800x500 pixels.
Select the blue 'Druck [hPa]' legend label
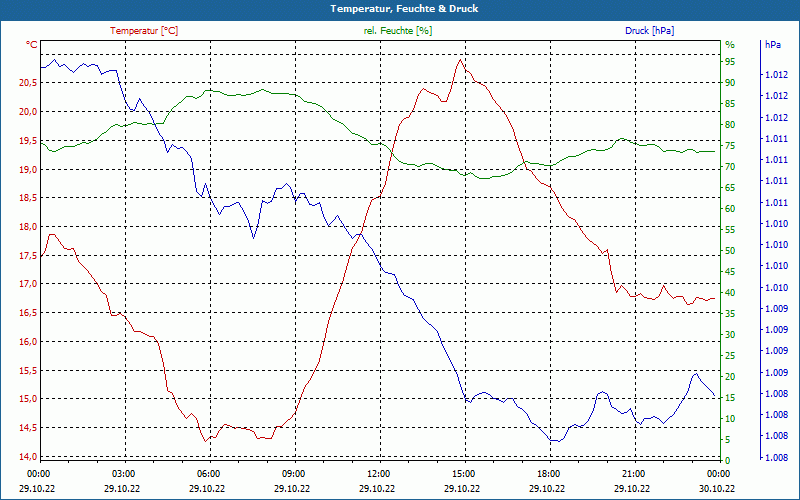649,31
